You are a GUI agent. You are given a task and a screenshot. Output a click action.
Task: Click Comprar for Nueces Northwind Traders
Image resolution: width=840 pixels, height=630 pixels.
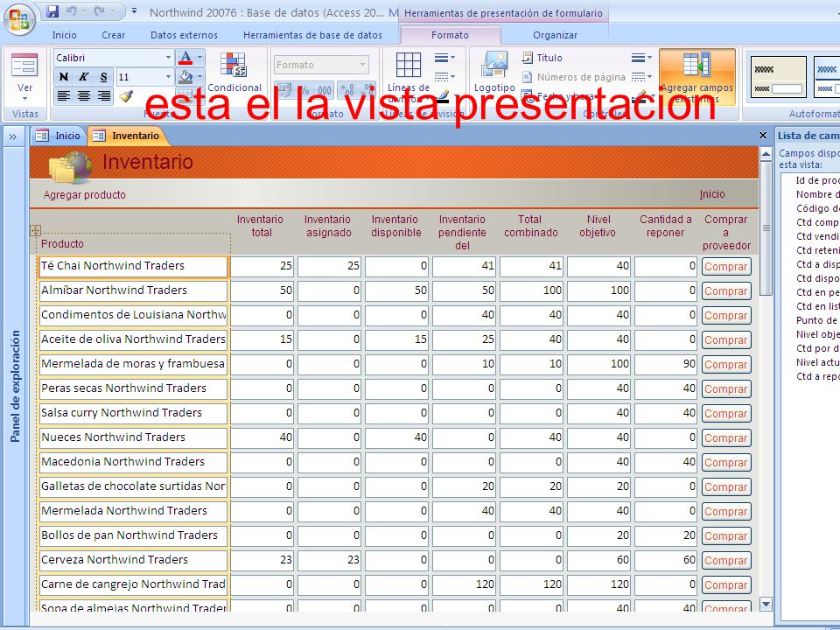tap(726, 437)
